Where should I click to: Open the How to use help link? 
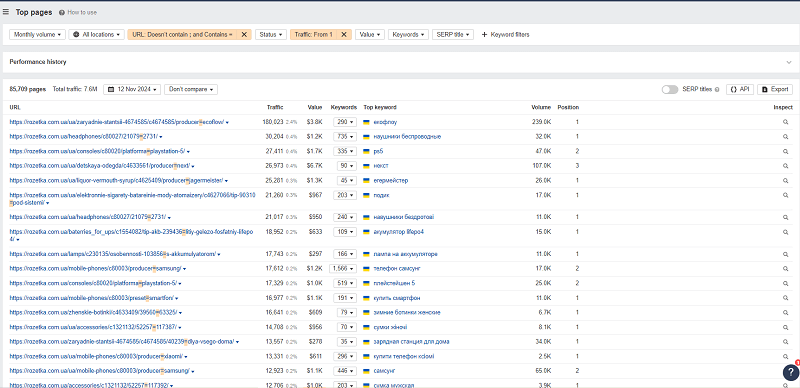[x=78, y=12]
